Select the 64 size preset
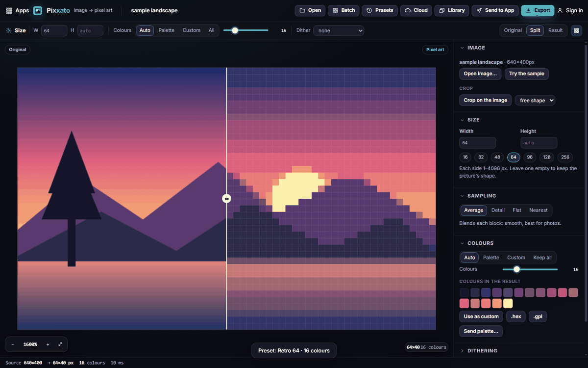 (514, 158)
